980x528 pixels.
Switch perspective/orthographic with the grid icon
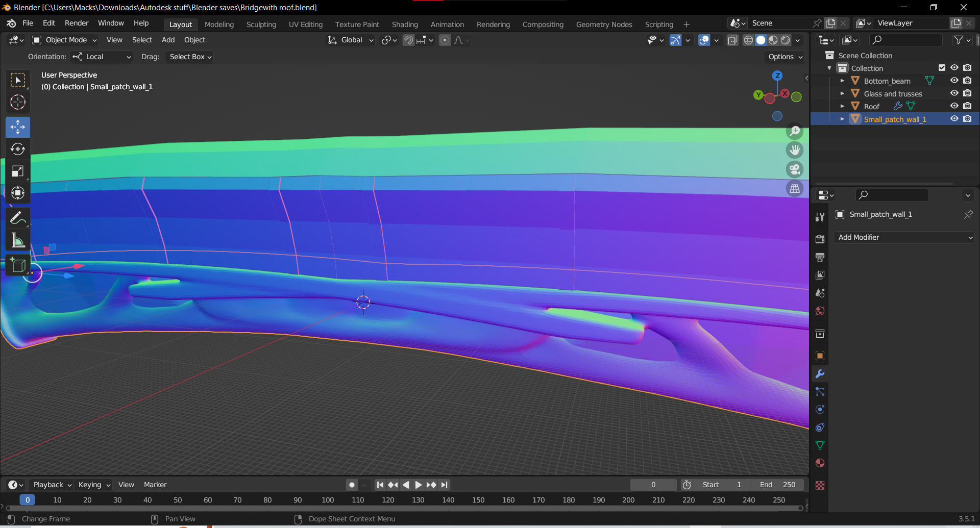795,189
